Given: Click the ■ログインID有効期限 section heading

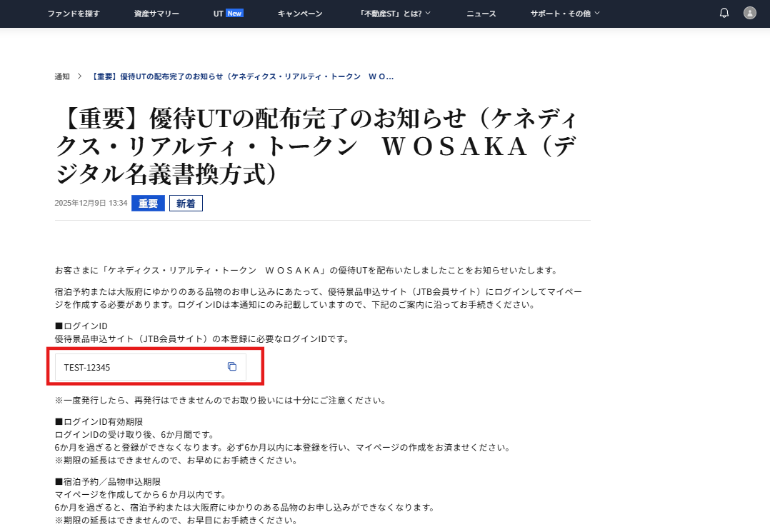Looking at the screenshot, I should point(99,421).
